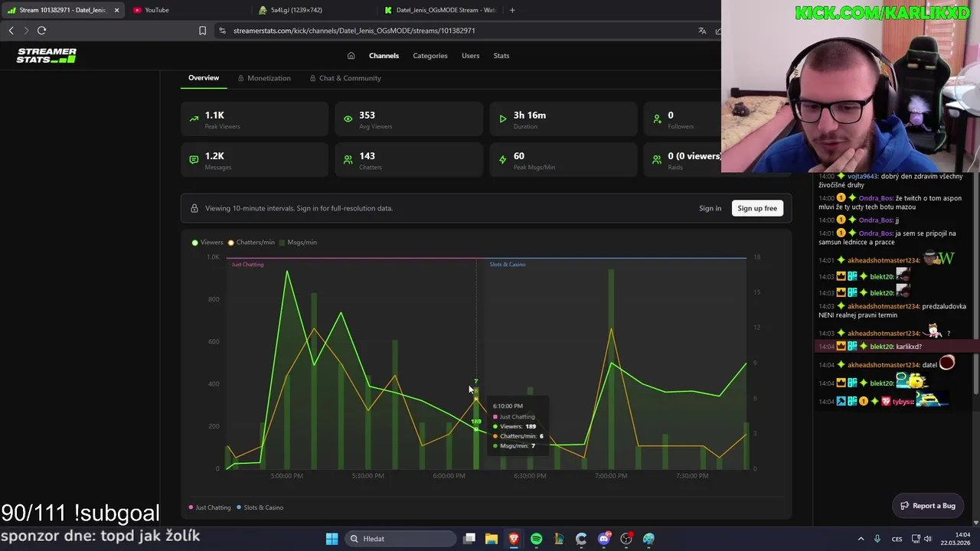
Task: Click the microphone icon in system tray
Action: [x=877, y=539]
